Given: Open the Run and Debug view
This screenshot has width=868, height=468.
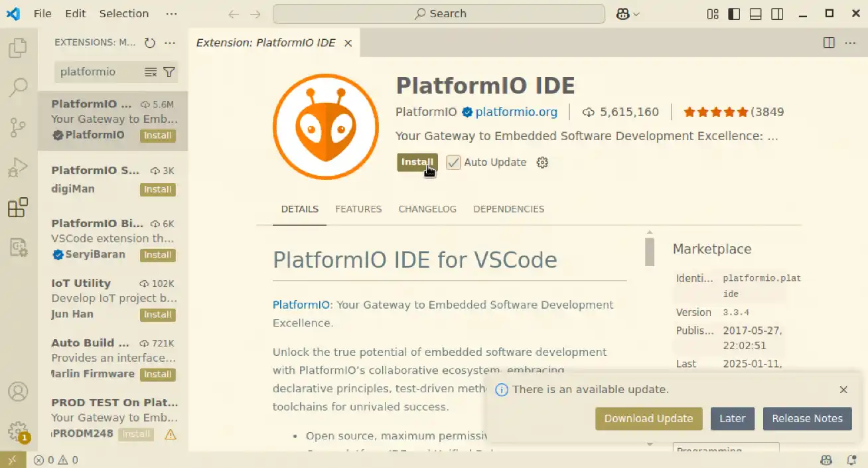Looking at the screenshot, I should 18,167.
